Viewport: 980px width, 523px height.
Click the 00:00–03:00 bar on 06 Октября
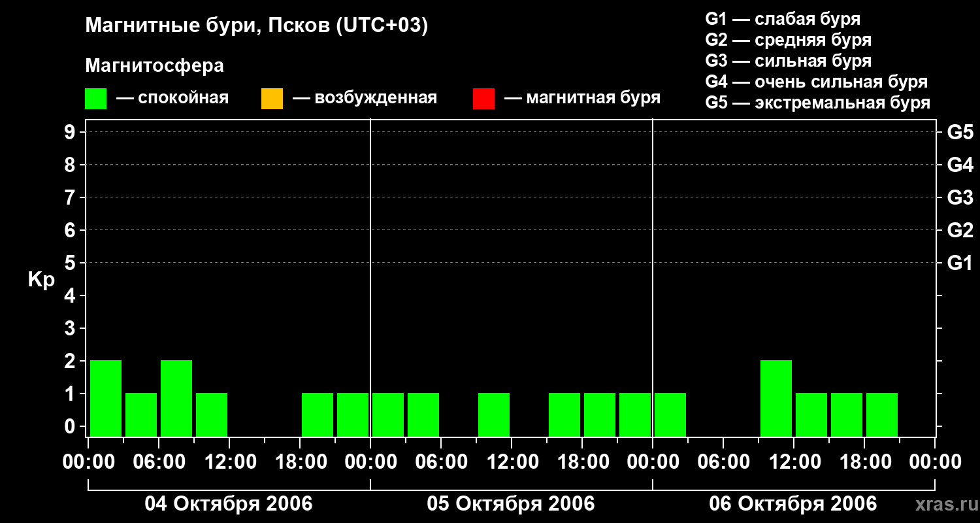click(x=670, y=414)
